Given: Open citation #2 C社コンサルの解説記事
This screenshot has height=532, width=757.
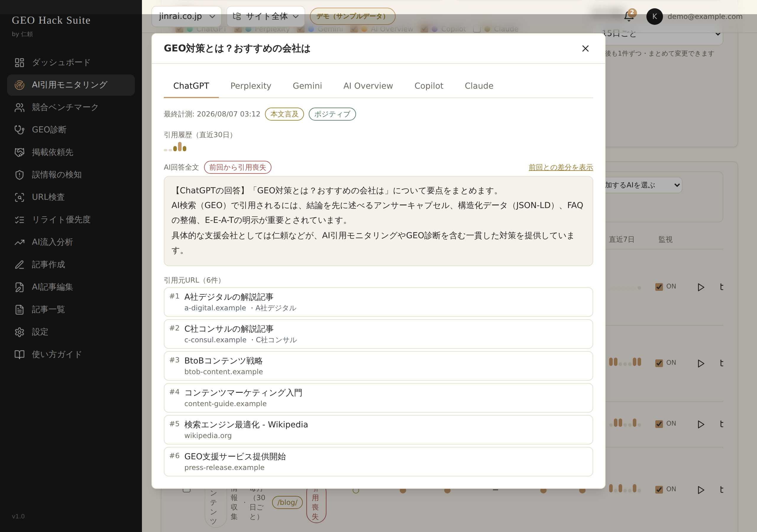Looking at the screenshot, I should point(378,334).
